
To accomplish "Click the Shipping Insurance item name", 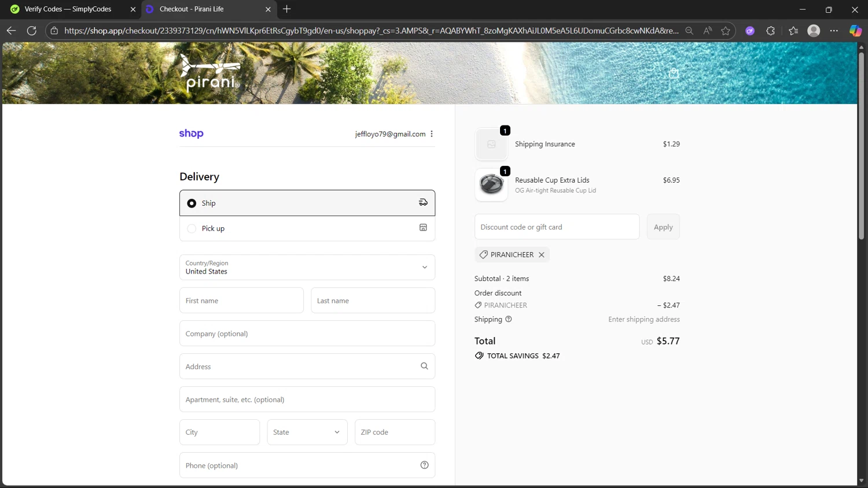I will coord(545,144).
